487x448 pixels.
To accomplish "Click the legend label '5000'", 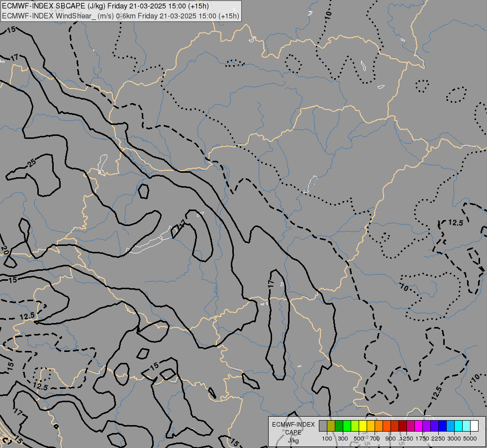I will click(x=470, y=439).
